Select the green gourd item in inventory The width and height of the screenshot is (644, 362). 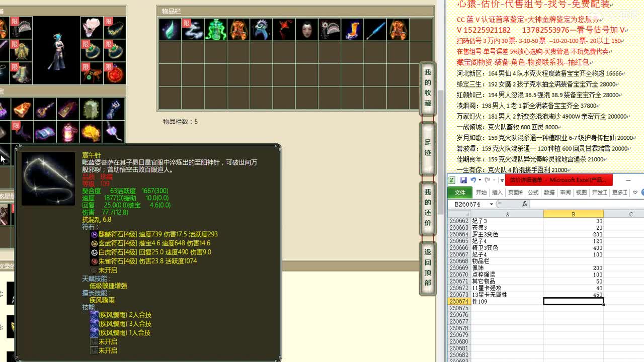[215, 30]
